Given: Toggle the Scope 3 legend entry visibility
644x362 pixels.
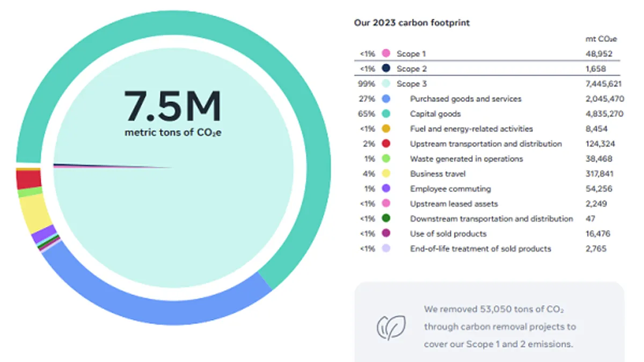Looking at the screenshot, I should pos(411,83).
